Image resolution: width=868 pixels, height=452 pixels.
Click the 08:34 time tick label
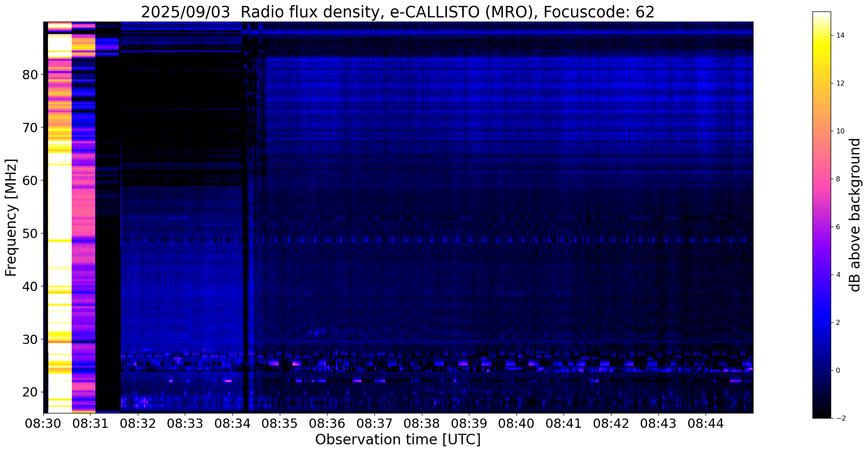pos(232,424)
